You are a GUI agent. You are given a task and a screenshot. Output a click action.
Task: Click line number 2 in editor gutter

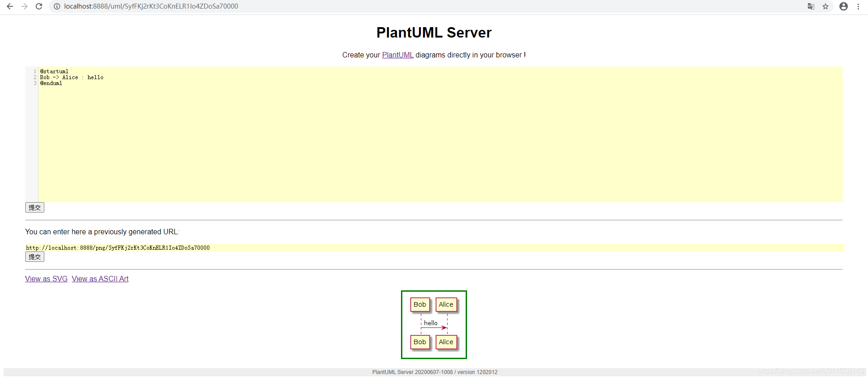(35, 77)
